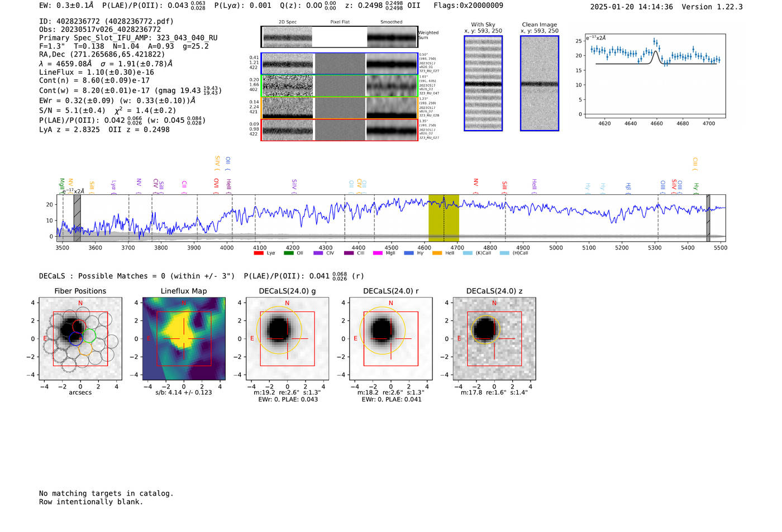Image resolution: width=782 pixels, height=532 pixels.
Task: Select the green-bordered 2D fiber spectrum row
Action: [x=339, y=86]
